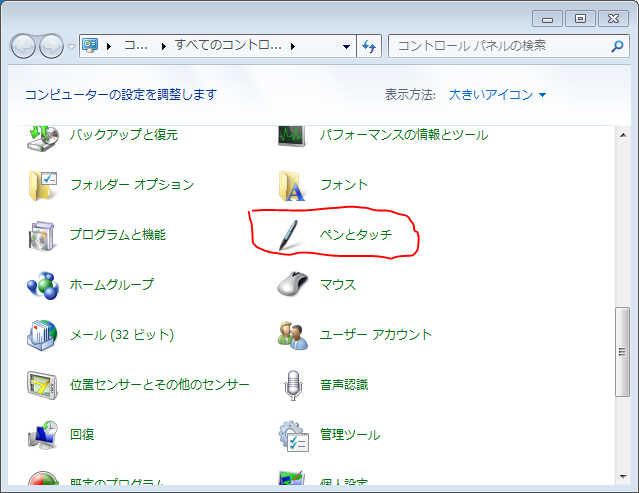Open the ホームグループ icon
This screenshot has width=639, height=493.
pos(43,285)
